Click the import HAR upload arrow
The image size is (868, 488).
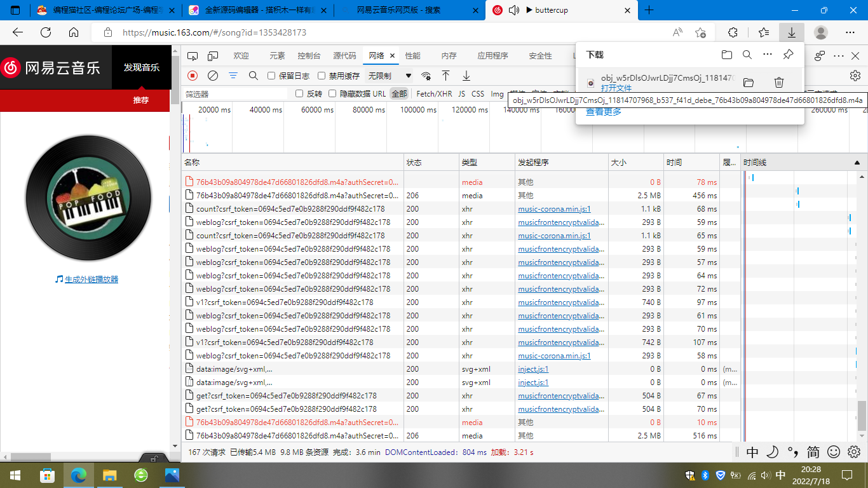pyautogui.click(x=446, y=76)
